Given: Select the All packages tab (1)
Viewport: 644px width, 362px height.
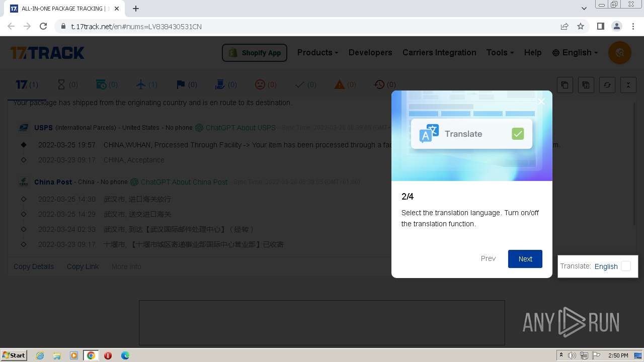Looking at the screenshot, I should 27,84.
